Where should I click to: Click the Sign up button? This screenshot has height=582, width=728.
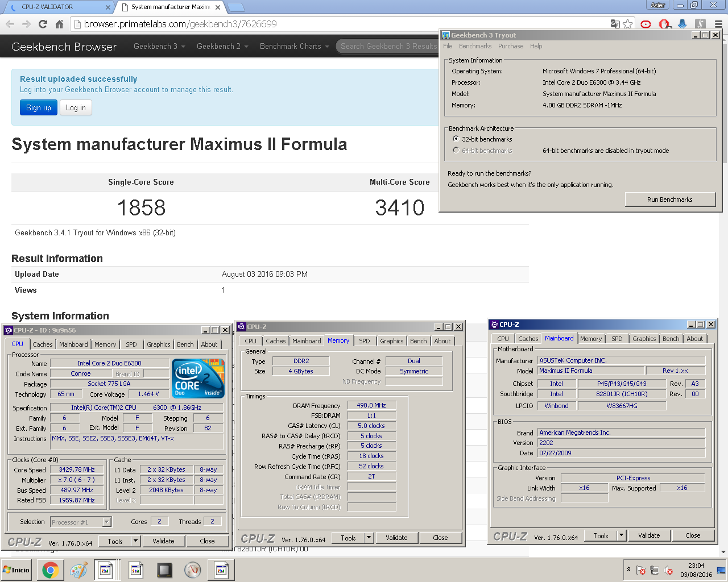(x=39, y=107)
